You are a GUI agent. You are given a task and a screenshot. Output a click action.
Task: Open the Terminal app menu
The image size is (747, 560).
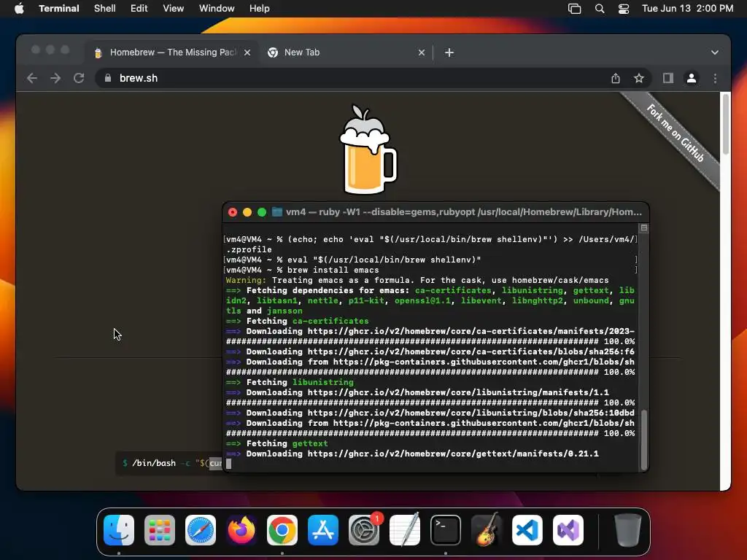[58, 9]
